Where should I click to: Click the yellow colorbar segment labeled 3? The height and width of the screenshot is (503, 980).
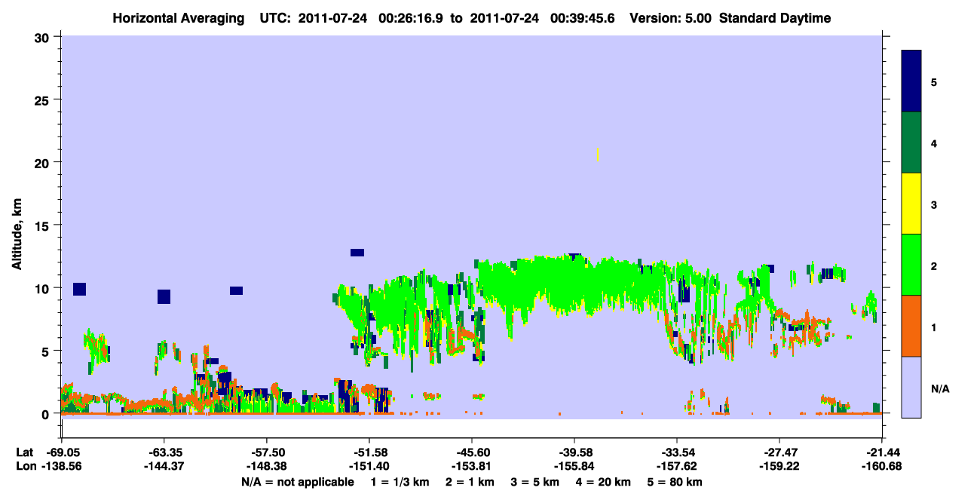pos(911,204)
